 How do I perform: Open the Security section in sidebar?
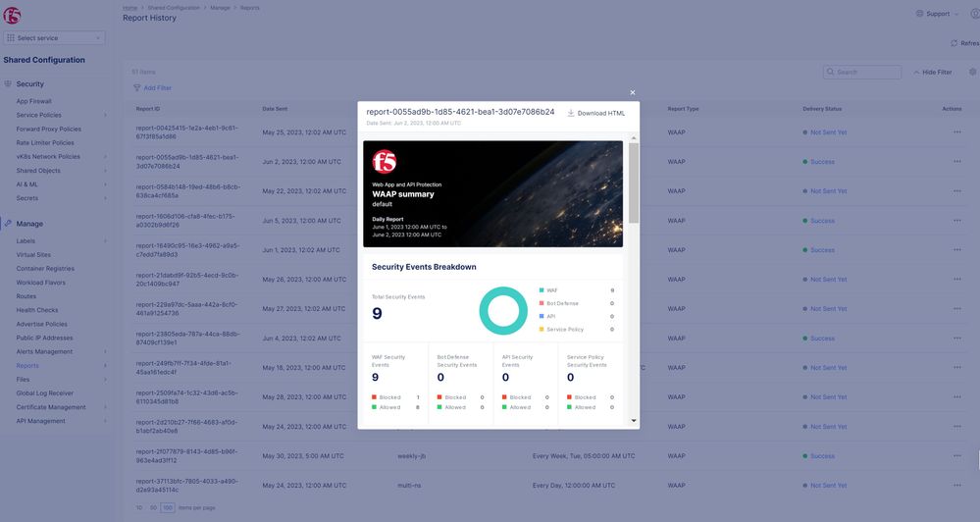tap(30, 83)
